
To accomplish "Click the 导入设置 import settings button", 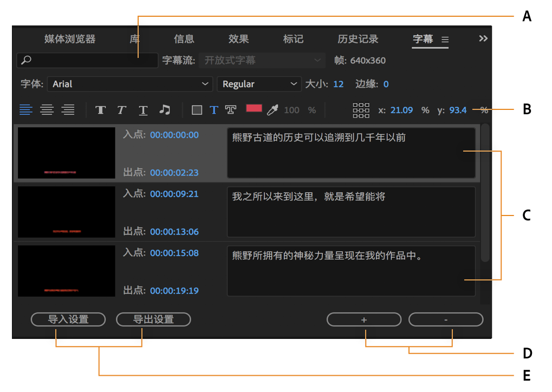I will [68, 319].
